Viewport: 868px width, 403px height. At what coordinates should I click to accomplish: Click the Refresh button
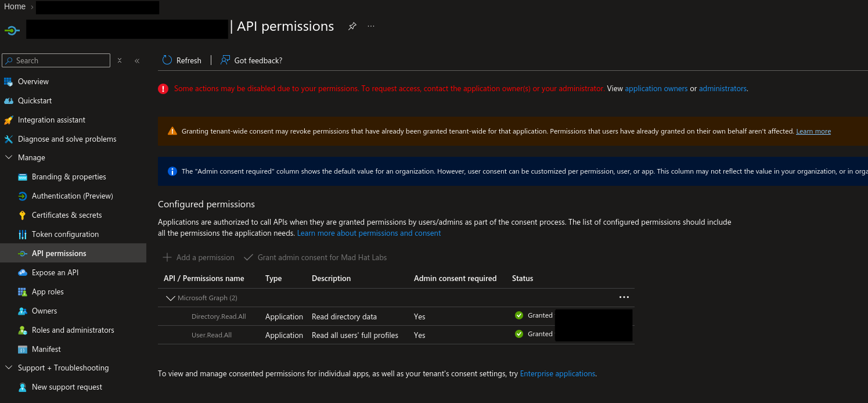[182, 60]
